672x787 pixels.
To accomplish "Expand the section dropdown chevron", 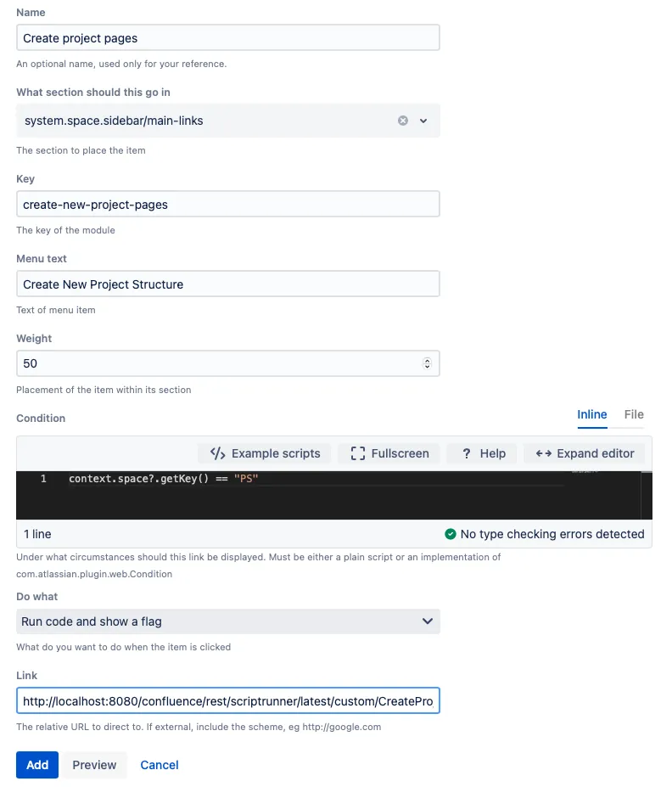I will [423, 121].
